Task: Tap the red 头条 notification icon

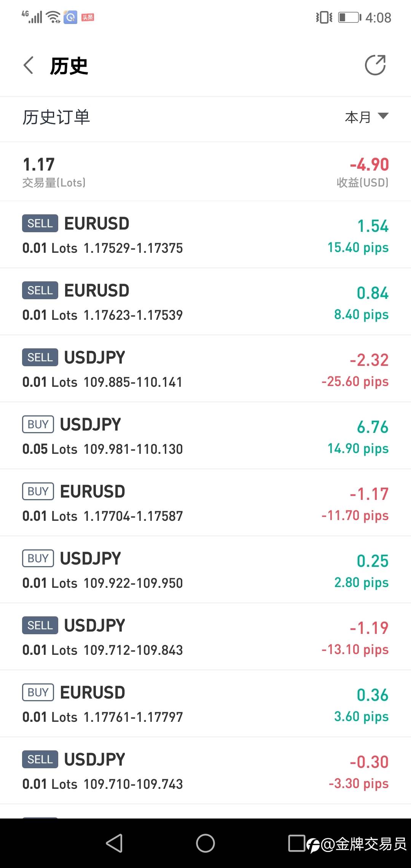Action: [88, 18]
